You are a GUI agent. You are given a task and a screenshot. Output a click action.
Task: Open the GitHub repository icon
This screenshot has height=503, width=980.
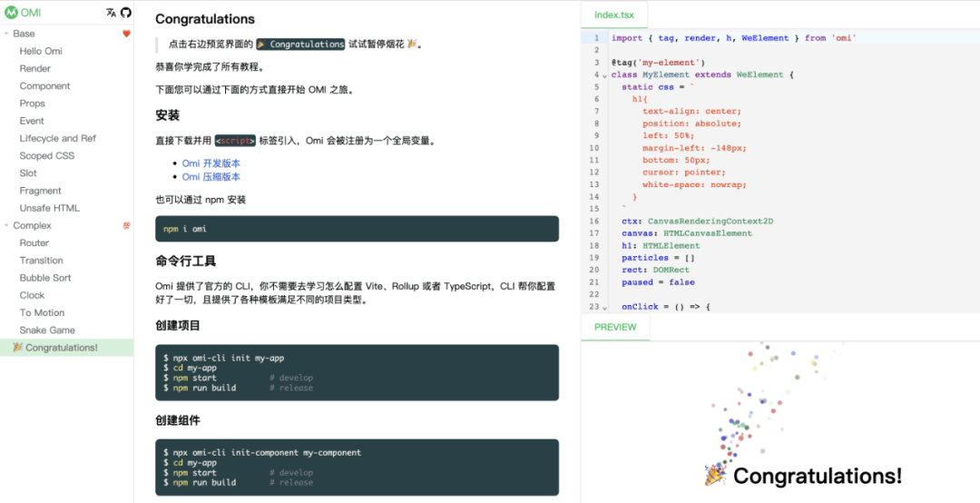125,13
